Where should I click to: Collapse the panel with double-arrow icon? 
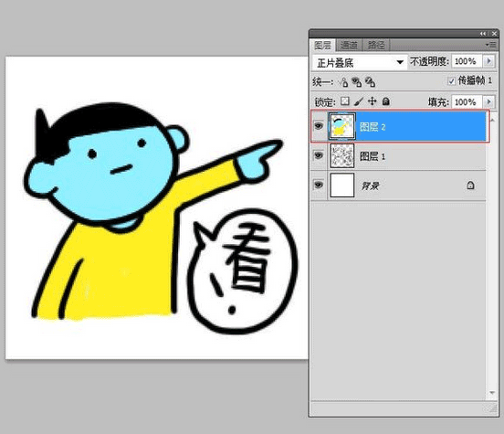pyautogui.click(x=483, y=34)
